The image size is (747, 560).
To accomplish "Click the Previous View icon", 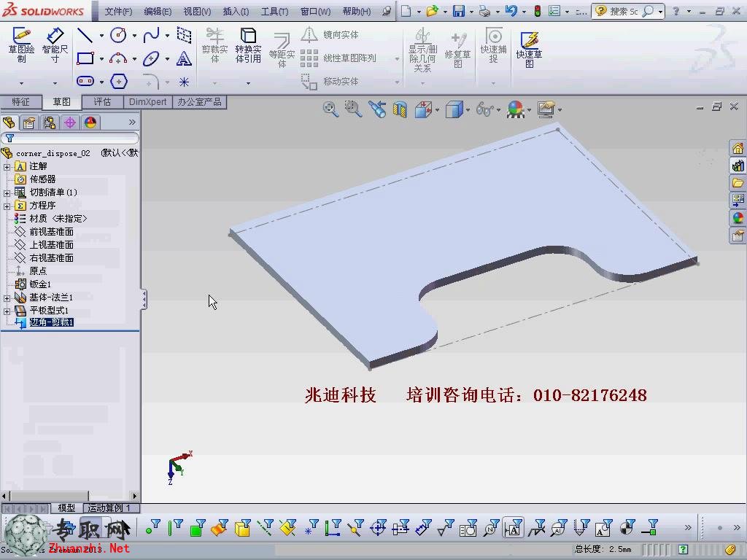I will tap(377, 109).
